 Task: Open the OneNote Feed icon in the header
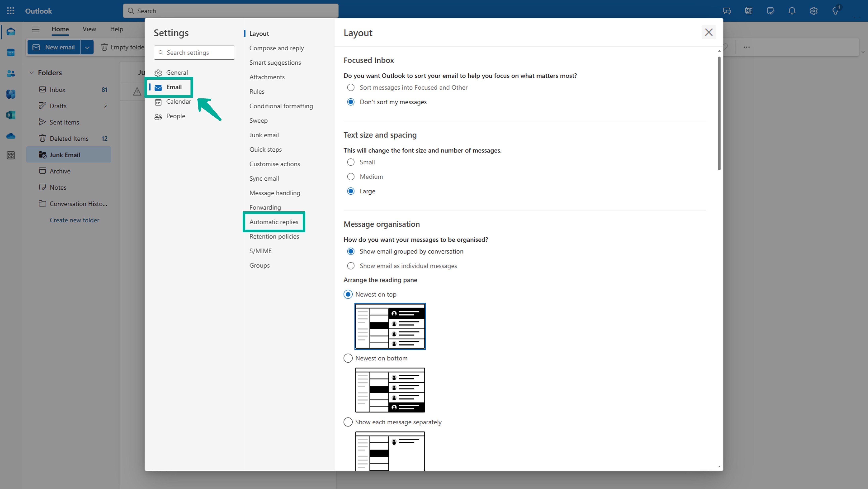[748, 10]
